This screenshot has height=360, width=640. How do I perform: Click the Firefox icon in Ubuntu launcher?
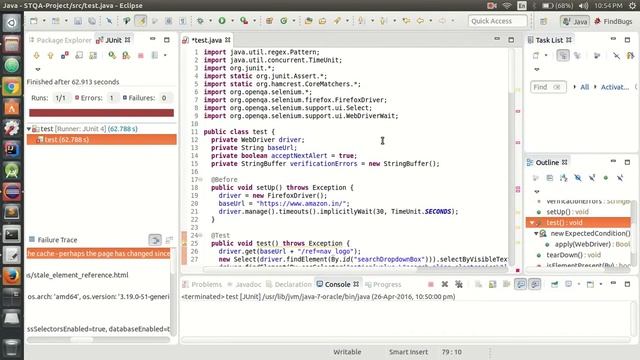coord(11,276)
